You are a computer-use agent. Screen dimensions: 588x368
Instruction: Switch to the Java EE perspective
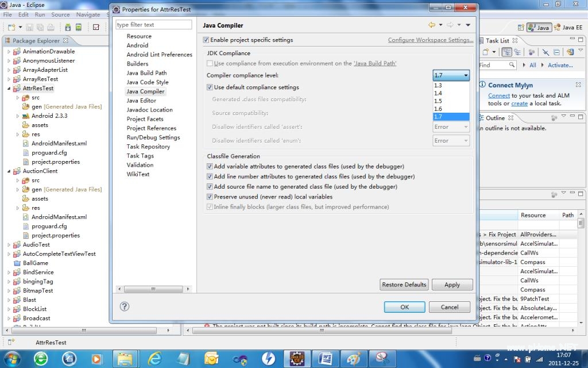(x=568, y=28)
